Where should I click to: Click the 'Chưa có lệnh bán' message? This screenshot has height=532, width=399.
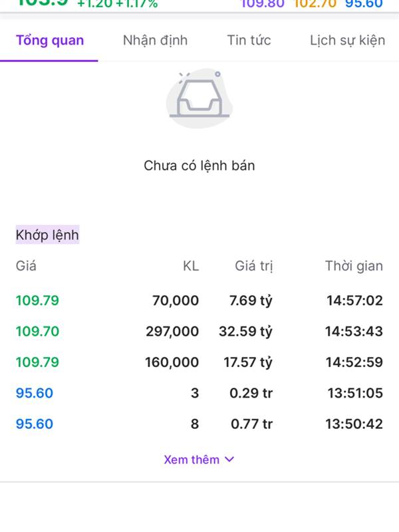click(199, 166)
